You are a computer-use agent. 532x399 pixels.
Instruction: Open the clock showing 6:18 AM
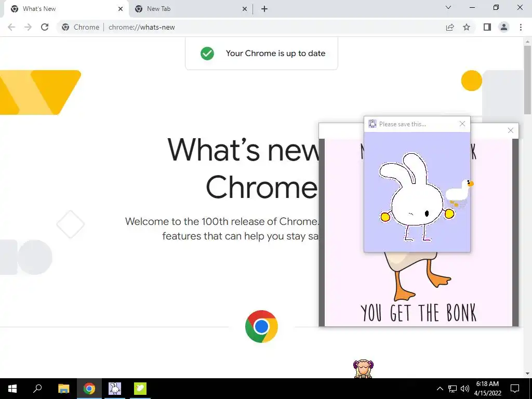[x=487, y=389]
